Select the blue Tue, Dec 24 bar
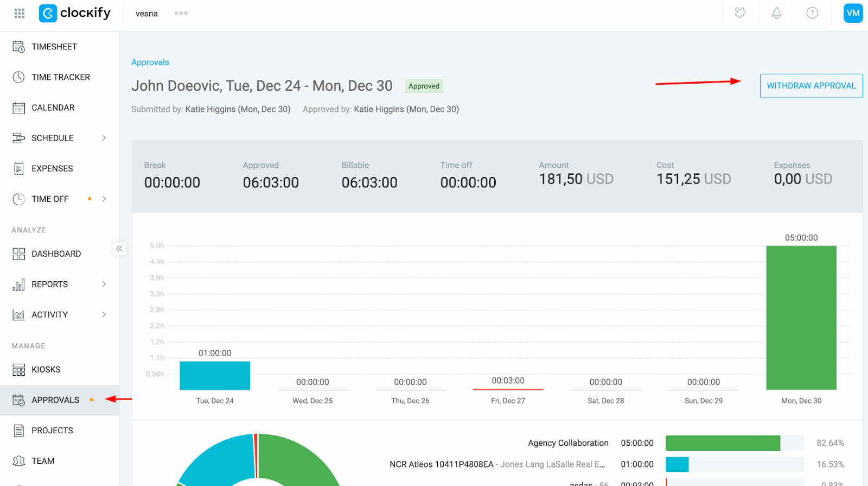The height and width of the screenshot is (486, 868). 215,376
